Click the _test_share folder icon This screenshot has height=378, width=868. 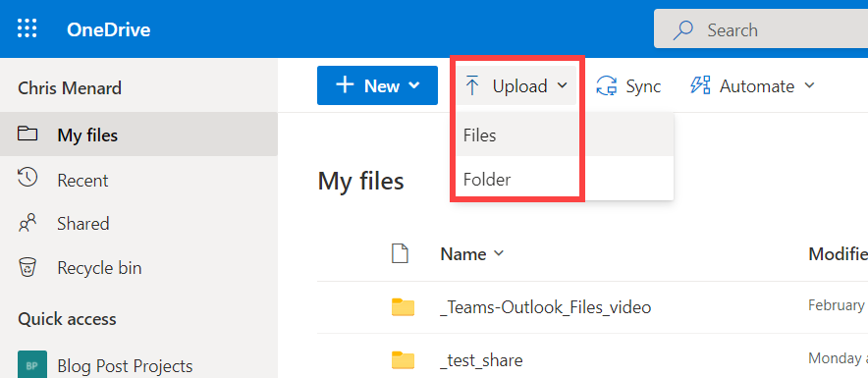point(403,359)
